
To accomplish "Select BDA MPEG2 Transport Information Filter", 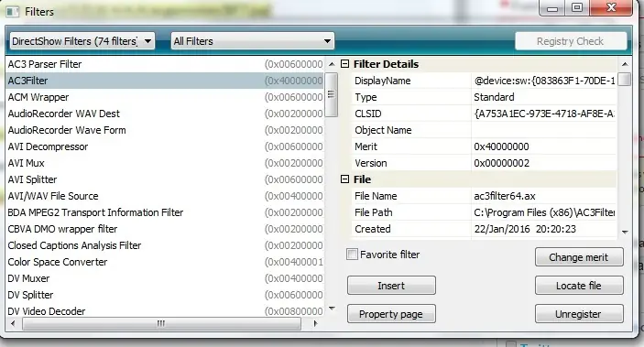I will (165, 212).
